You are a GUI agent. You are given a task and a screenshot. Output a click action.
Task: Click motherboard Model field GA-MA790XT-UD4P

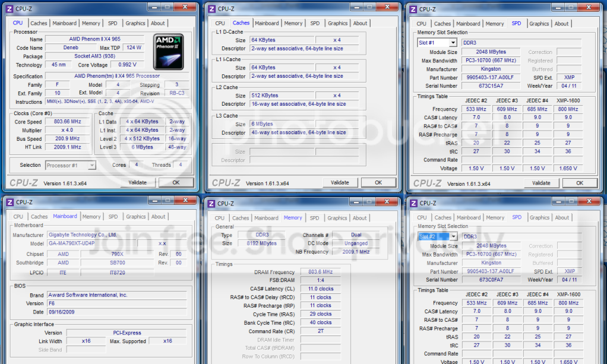[x=91, y=243]
